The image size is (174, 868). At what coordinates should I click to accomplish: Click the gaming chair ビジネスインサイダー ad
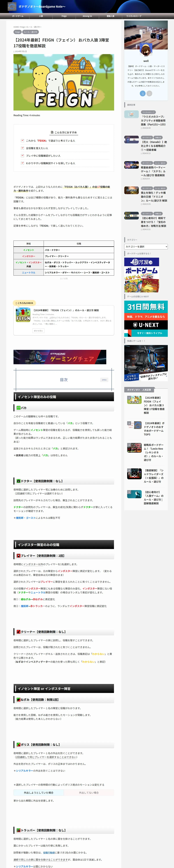146,363
